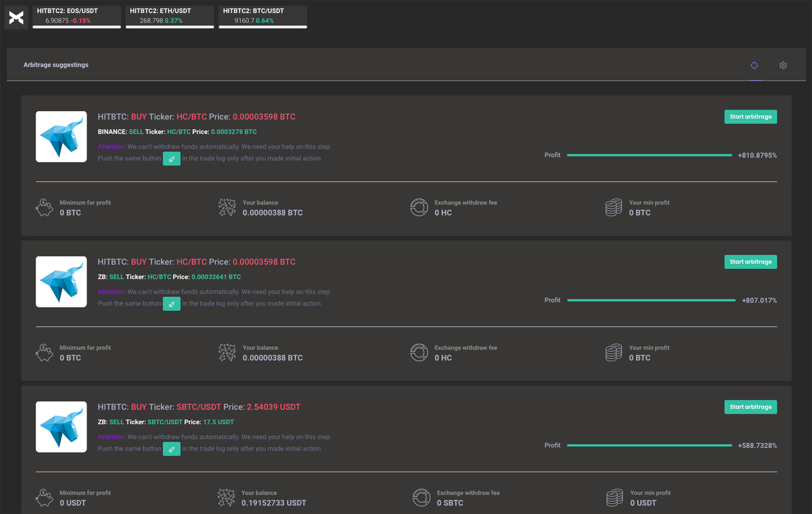Click the +588.7328% profit bar
Screen dimensions: 812x514
(x=649, y=446)
